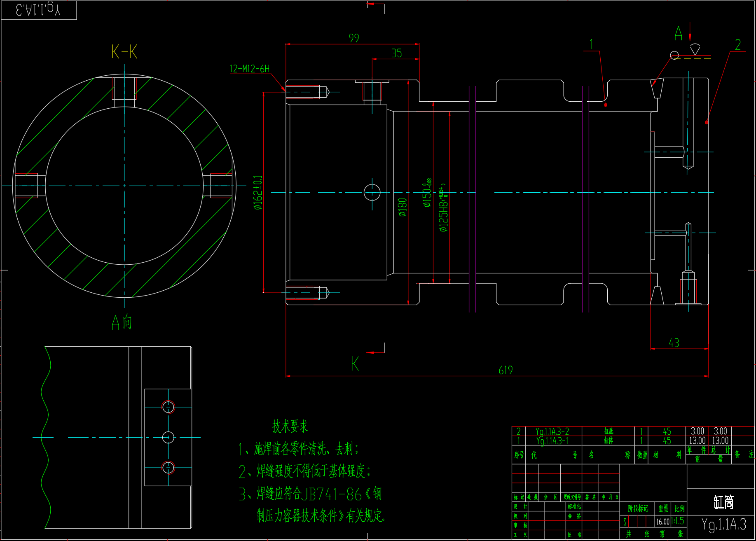756x541 pixels.
Task: Select the 12-M12-6H thread callout text
Action: (x=249, y=69)
